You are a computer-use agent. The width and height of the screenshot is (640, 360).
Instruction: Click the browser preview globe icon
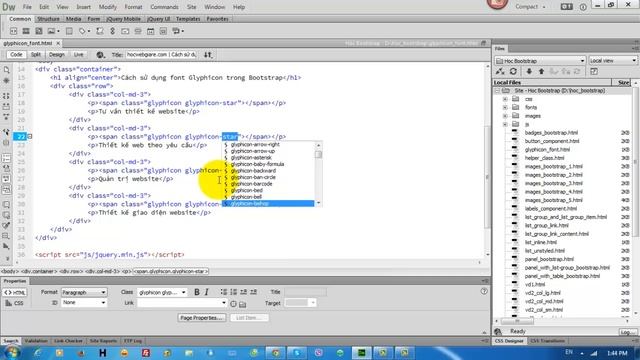[100, 55]
